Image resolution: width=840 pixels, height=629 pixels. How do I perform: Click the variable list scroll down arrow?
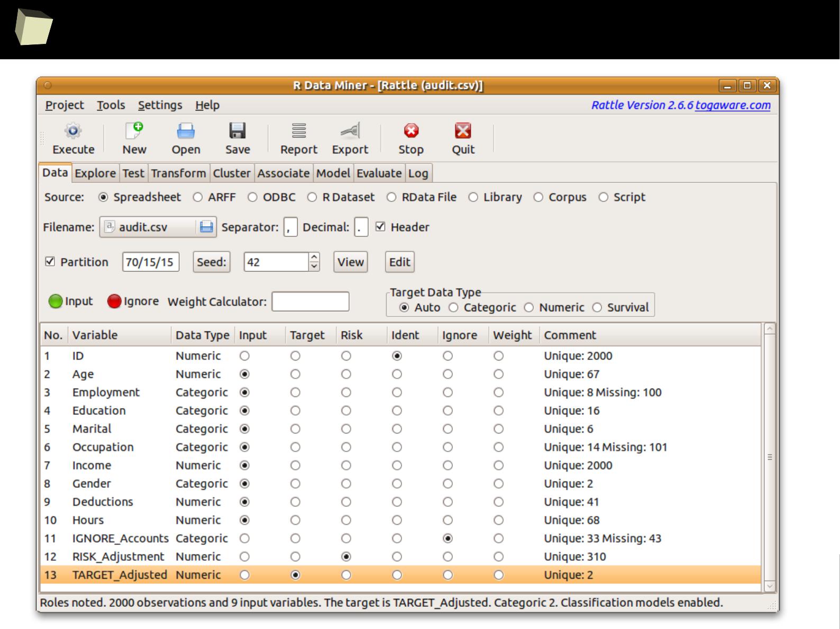point(770,586)
